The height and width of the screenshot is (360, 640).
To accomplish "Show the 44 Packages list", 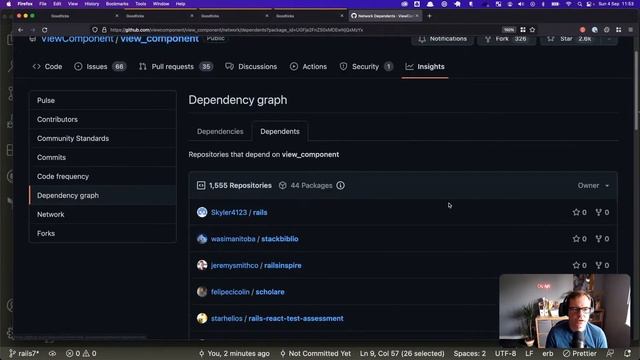I will (x=306, y=185).
